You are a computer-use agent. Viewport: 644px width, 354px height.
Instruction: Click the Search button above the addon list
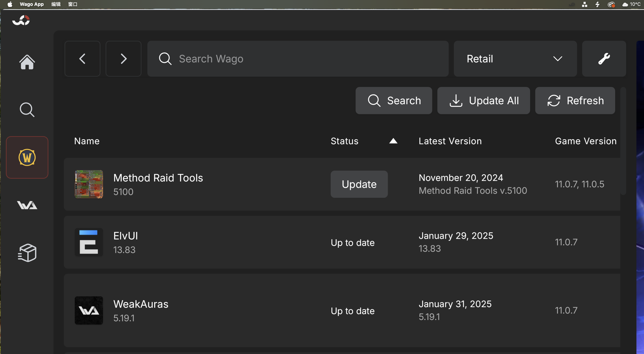[394, 101]
